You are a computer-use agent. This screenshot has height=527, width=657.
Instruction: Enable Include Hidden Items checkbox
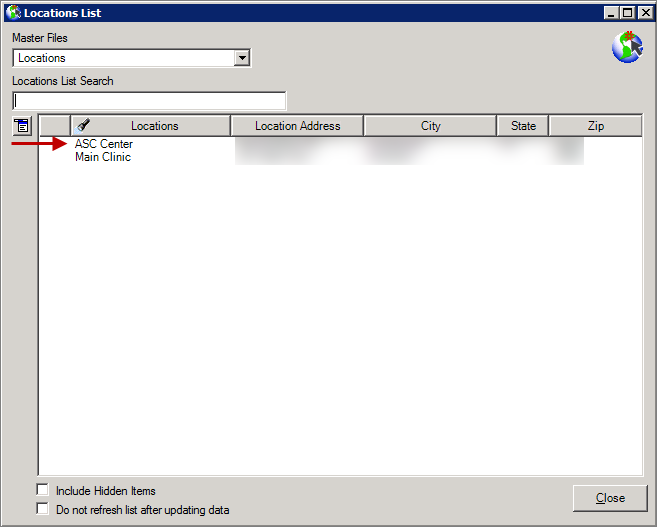pyautogui.click(x=43, y=490)
